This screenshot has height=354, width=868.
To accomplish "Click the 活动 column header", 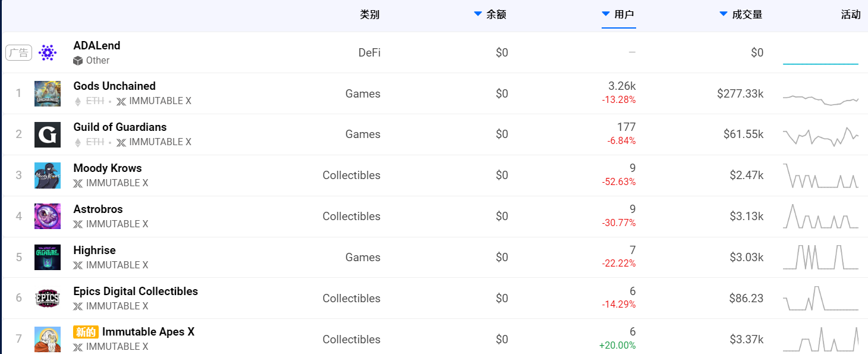I will click(851, 14).
